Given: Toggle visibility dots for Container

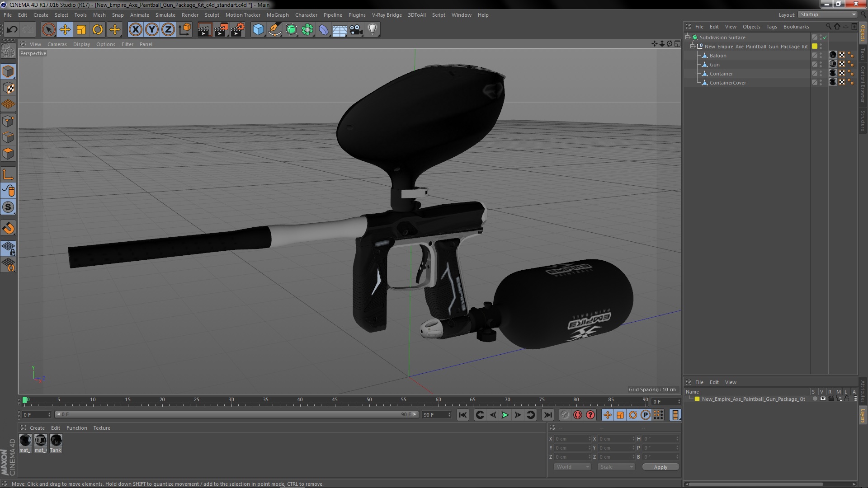Looking at the screenshot, I should coord(821,74).
